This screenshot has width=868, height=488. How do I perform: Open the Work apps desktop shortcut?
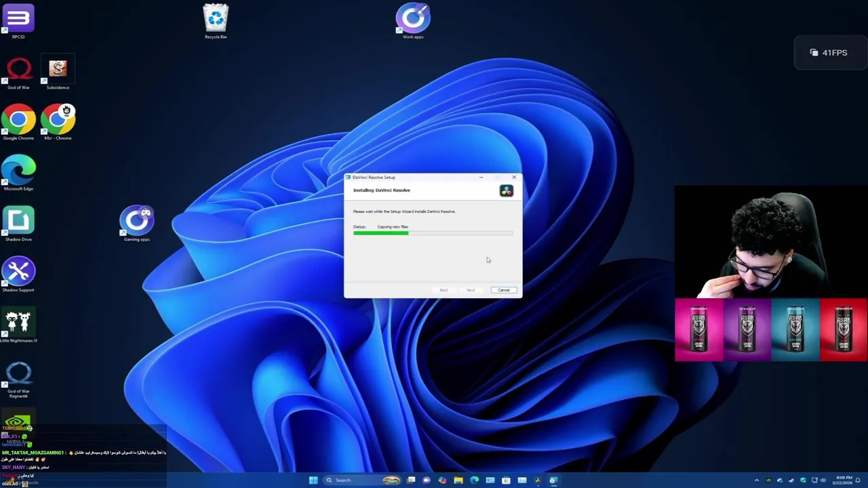[x=413, y=22]
